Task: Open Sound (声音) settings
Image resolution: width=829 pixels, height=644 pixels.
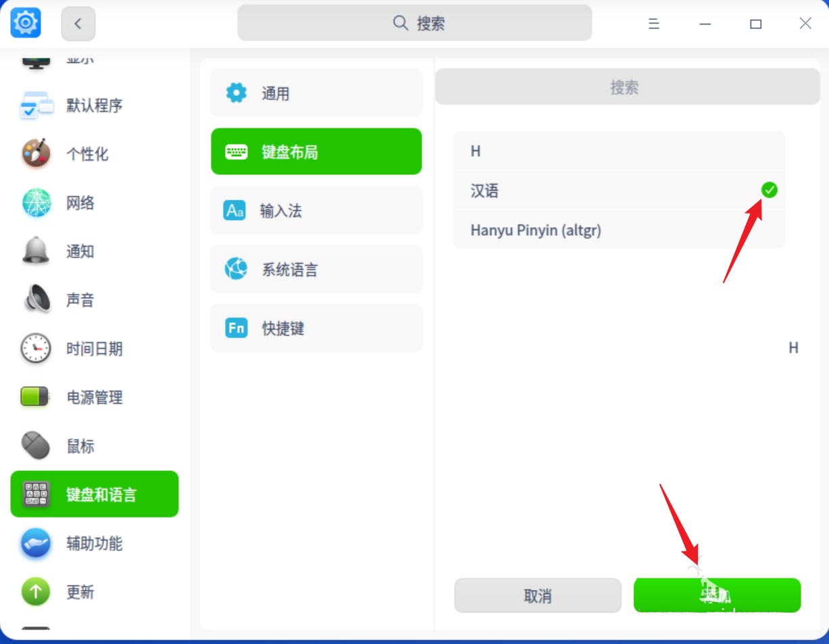Action: click(95, 300)
